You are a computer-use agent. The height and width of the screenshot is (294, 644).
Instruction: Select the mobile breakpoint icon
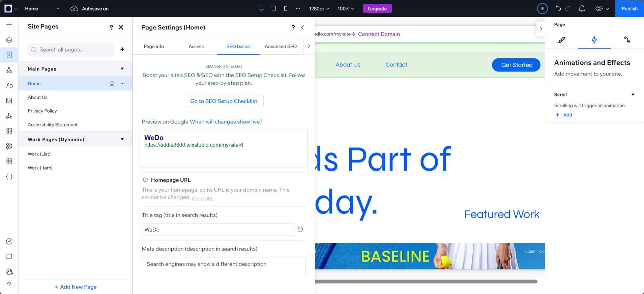click(x=286, y=8)
